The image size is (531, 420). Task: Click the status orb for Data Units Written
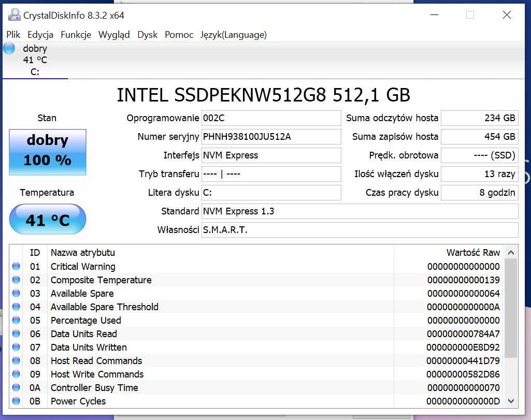click(x=16, y=347)
